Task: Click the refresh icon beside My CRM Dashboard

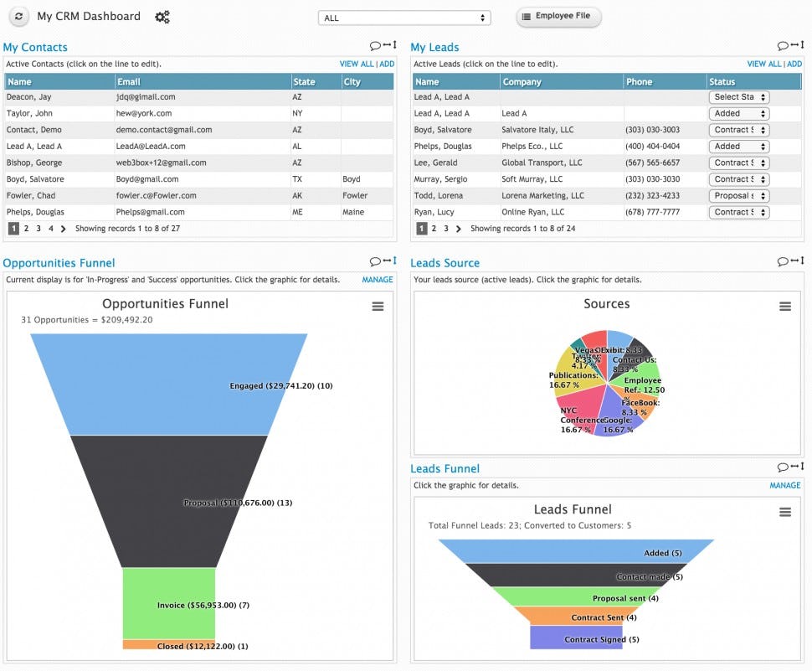Action: coord(19,16)
